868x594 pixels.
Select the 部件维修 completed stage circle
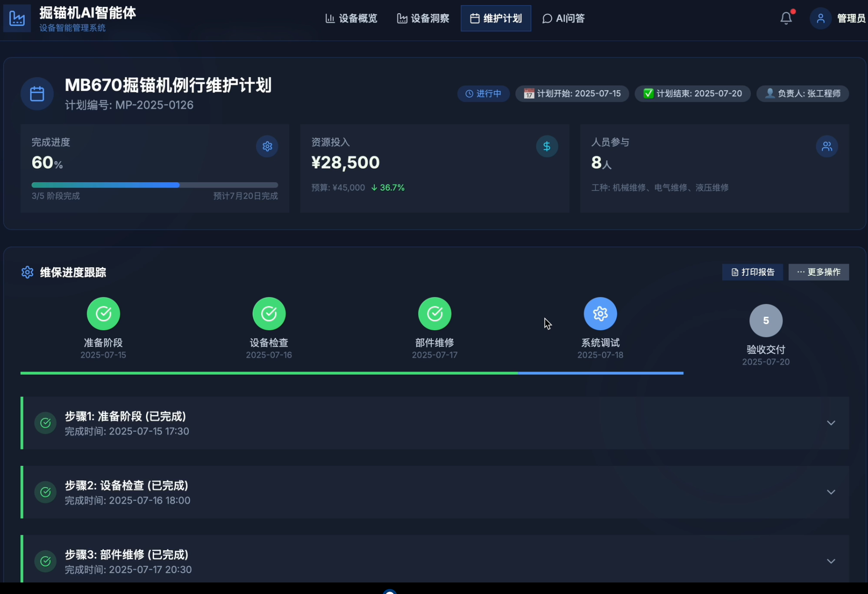434,314
